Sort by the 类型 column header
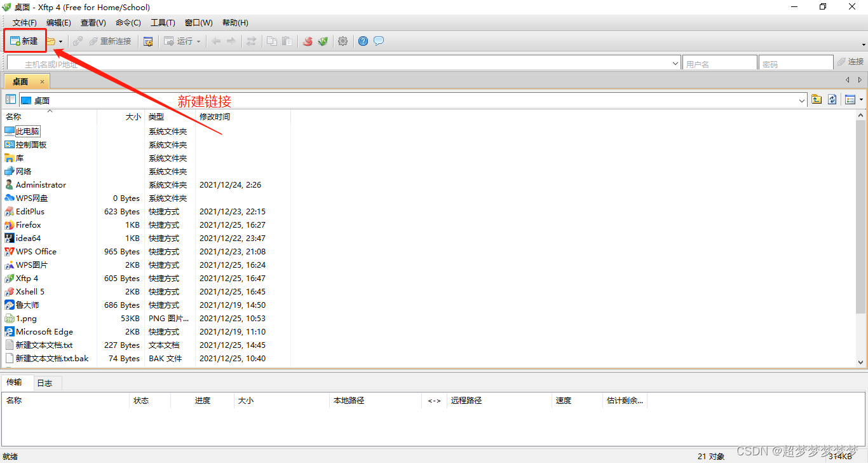 click(170, 116)
